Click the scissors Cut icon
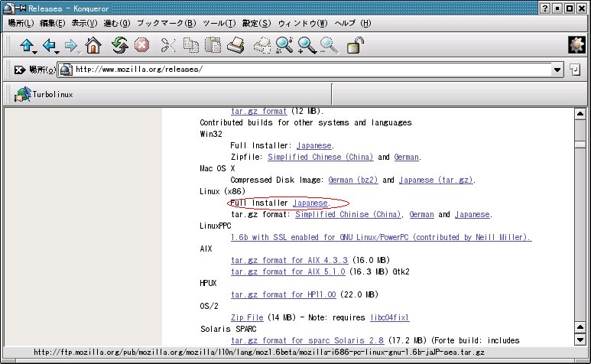This screenshot has height=364, width=591. point(168,45)
